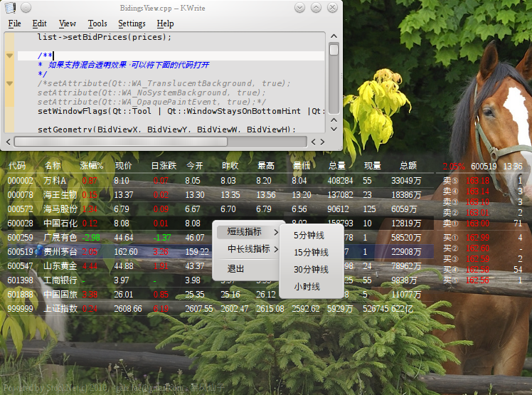Click the 名称 column header
This screenshot has width=532, height=395.
coord(53,166)
